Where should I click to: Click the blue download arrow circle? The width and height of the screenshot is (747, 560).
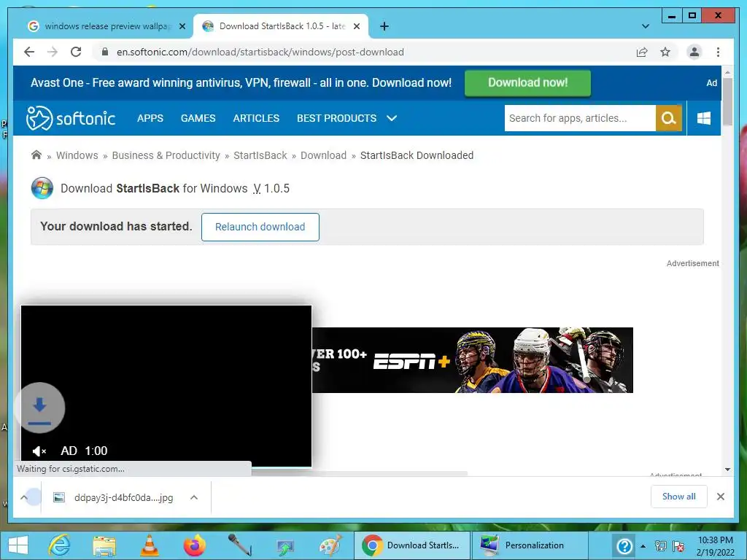(39, 408)
